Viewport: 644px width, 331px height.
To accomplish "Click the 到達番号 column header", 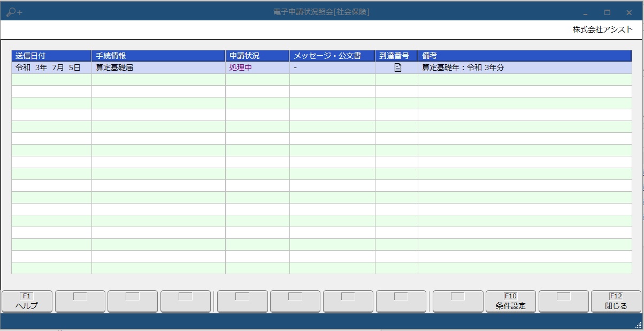I will (396, 56).
